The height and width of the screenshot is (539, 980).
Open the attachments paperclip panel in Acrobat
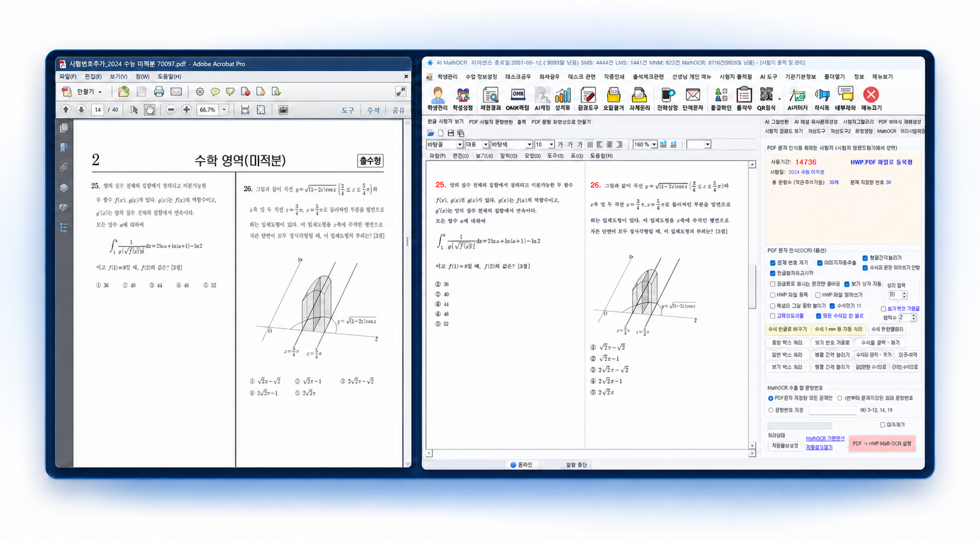(64, 167)
